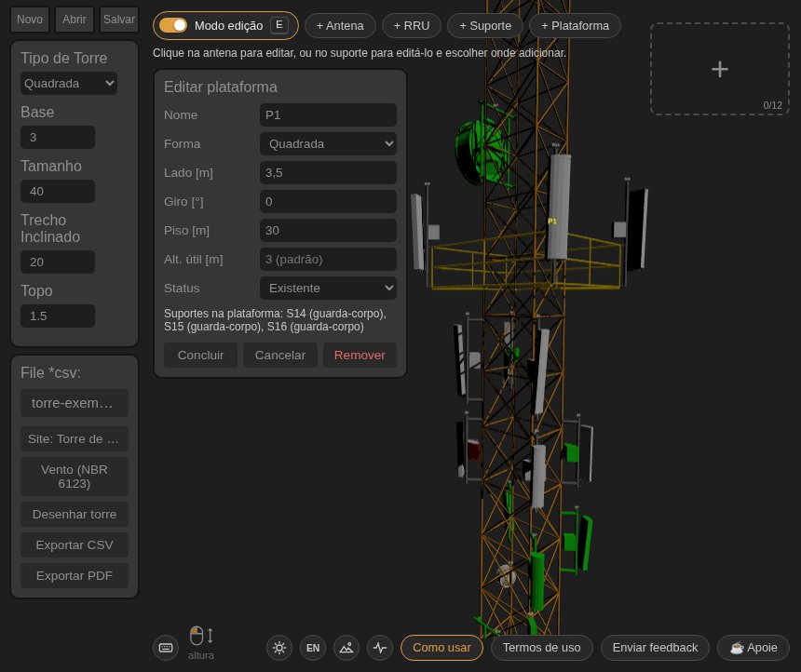Click the Trecho Inclinado input field
Image resolution: width=801 pixels, height=672 pixels.
click(x=58, y=262)
